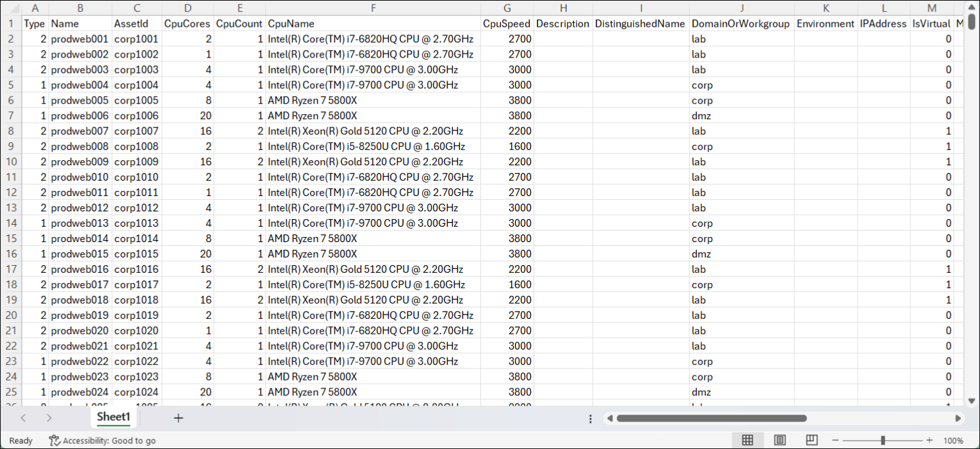Select column F header
The image size is (980, 449).
click(x=373, y=8)
